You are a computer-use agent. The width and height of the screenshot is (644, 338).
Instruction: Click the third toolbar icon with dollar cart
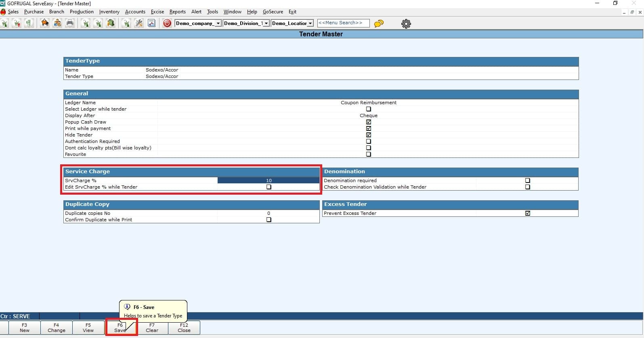click(29, 23)
